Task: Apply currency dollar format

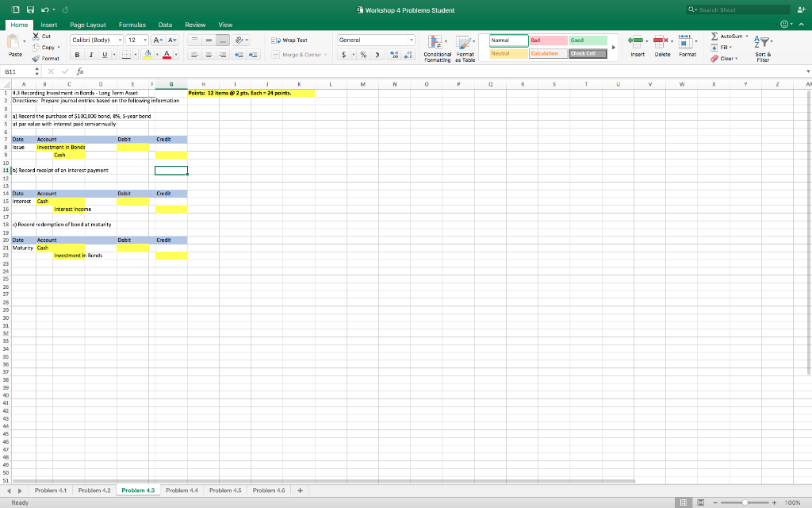Action: 344,55
